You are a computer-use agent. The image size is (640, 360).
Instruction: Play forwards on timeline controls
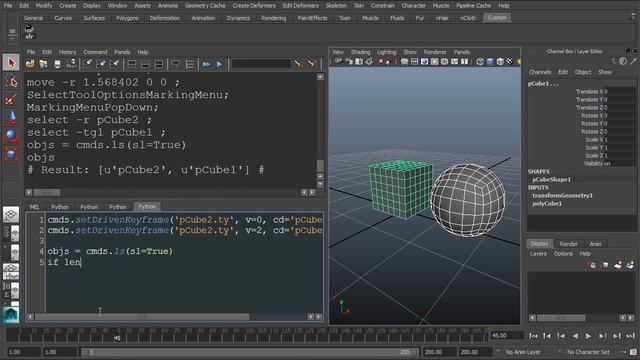tap(589, 336)
